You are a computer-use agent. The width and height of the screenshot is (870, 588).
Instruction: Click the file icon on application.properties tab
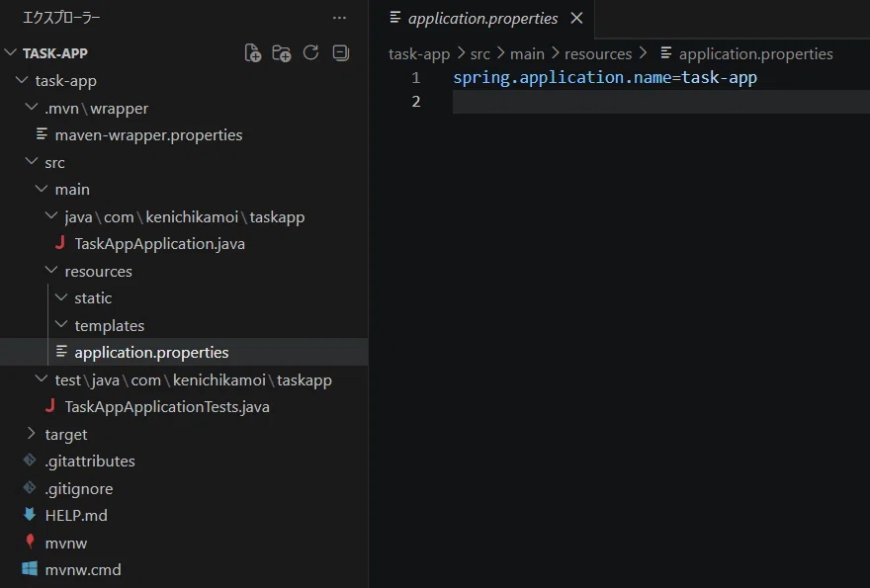click(x=395, y=18)
